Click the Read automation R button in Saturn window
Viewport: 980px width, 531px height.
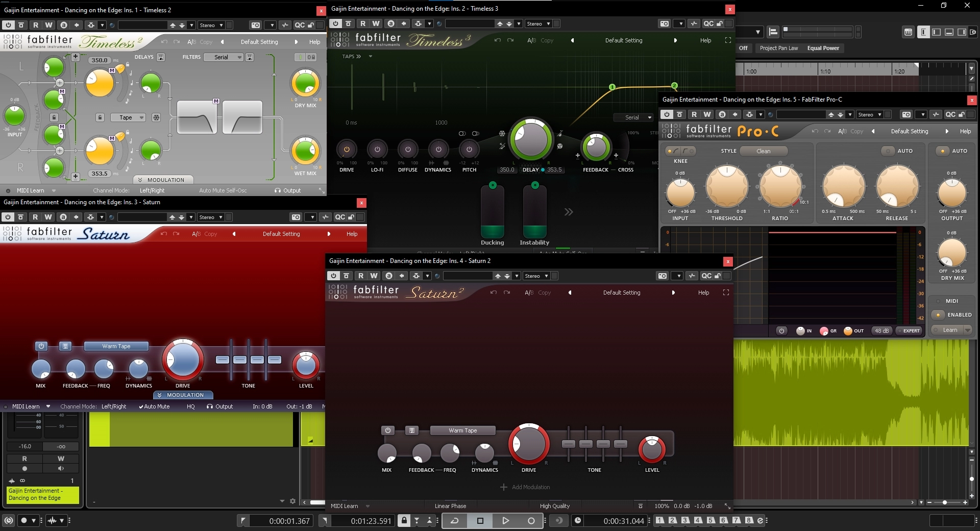tap(35, 217)
